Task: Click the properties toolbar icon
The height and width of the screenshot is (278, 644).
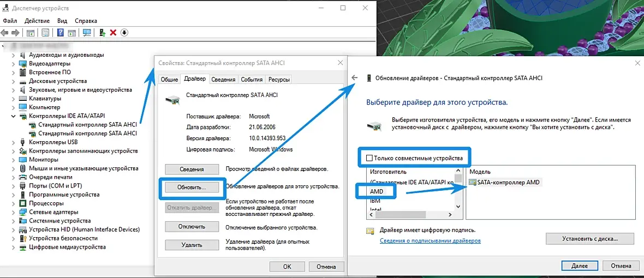Action: pos(46,32)
